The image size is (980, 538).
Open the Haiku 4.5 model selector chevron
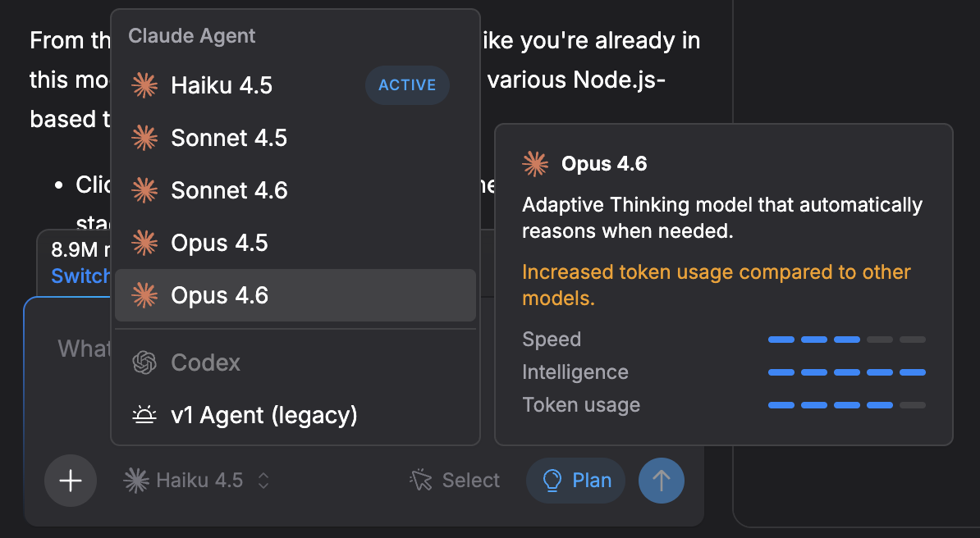pyautogui.click(x=263, y=481)
